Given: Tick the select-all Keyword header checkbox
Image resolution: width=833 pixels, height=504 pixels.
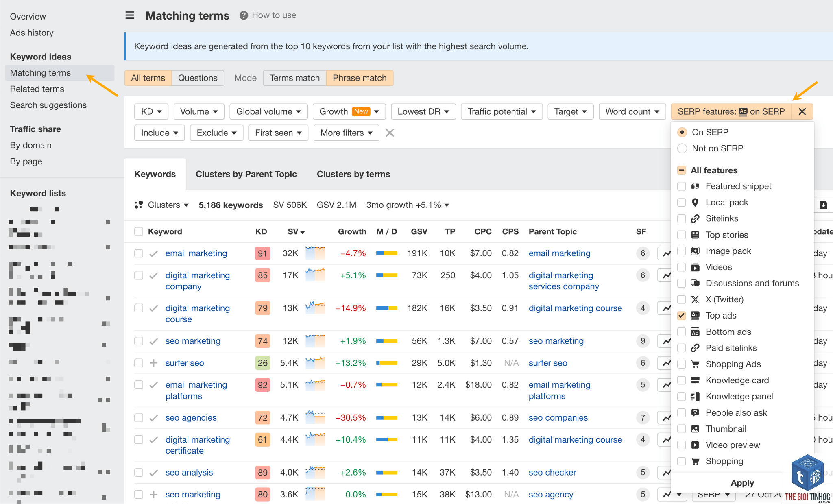Looking at the screenshot, I should coord(139,231).
